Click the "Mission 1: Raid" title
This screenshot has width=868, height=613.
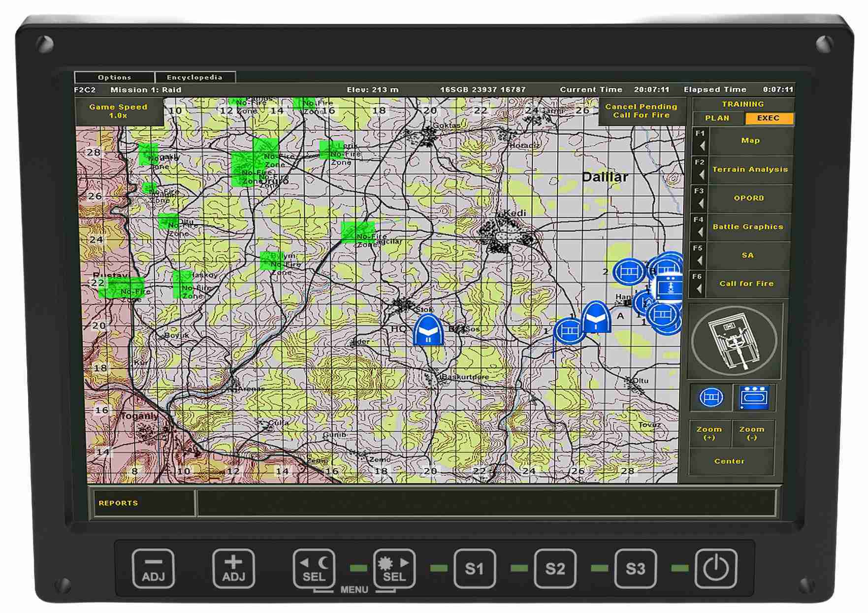tap(146, 90)
